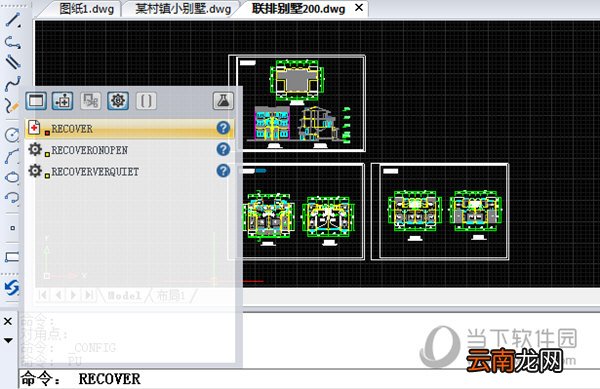The image size is (600, 389).
Task: Select the Spline curve tool
Action: (13, 83)
